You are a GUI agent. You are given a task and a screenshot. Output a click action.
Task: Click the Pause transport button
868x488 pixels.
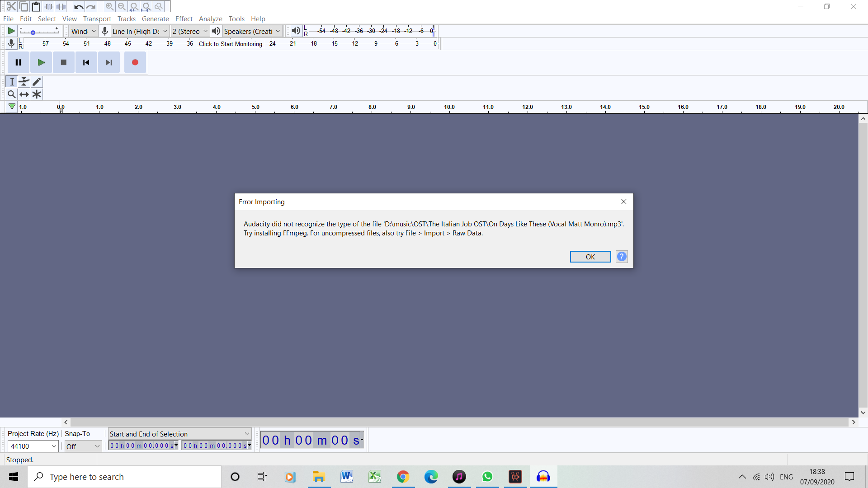[x=19, y=62]
